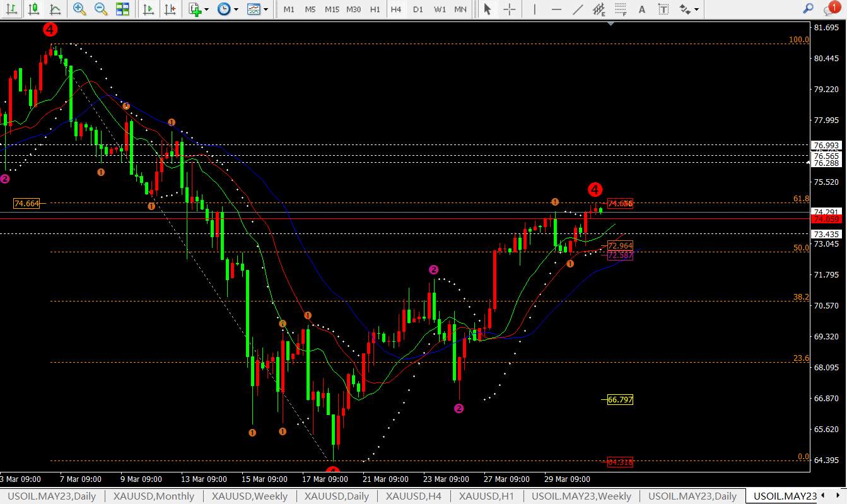847x504 pixels.
Task: Open the search magnifier
Action: pyautogui.click(x=808, y=9)
